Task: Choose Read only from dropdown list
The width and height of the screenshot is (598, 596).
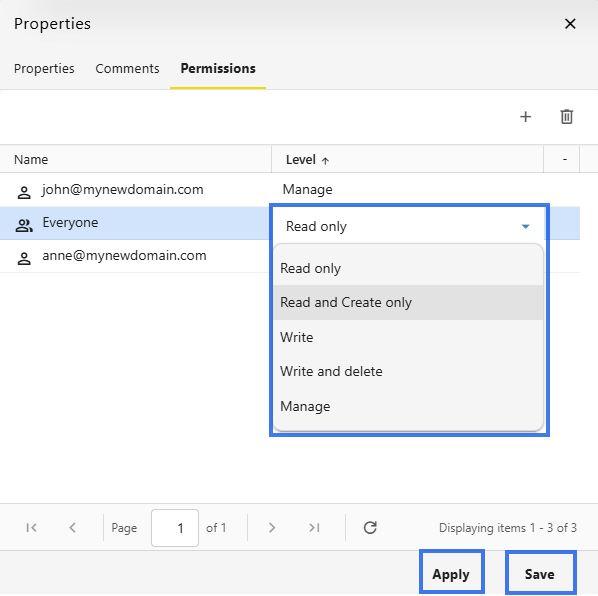Action: (x=408, y=268)
